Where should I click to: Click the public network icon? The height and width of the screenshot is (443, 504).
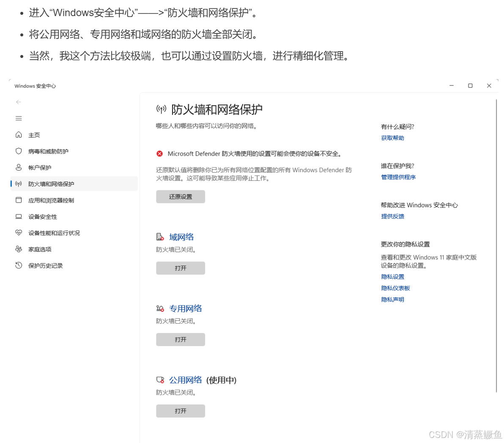tap(160, 380)
